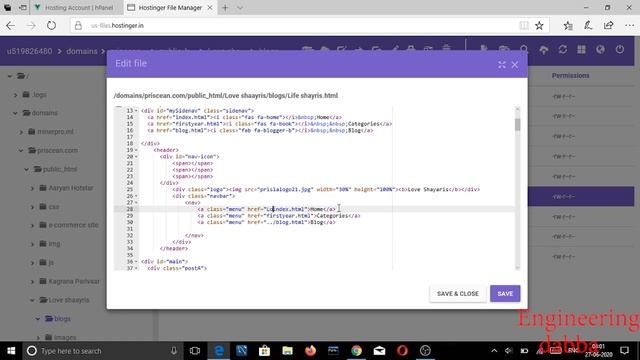Open Firefox from the taskbar
Viewport: 640px width, 360px height.
(310, 351)
